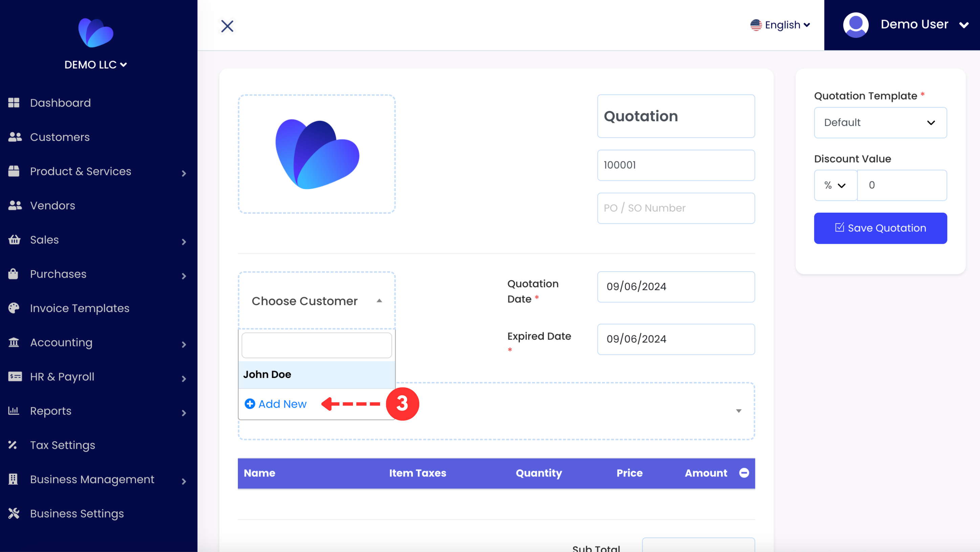Click the Reports chart icon
980x552 pixels.
14,411
